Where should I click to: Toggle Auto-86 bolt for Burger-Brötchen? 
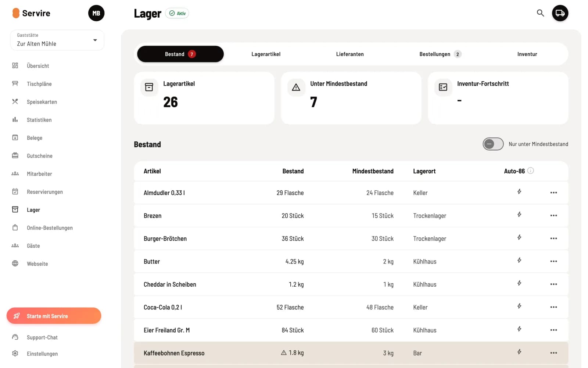tap(519, 237)
